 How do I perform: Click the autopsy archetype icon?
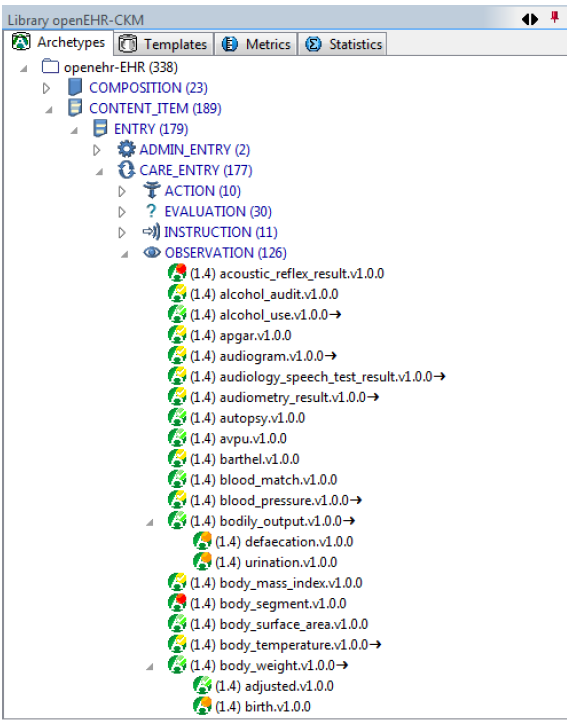(177, 417)
